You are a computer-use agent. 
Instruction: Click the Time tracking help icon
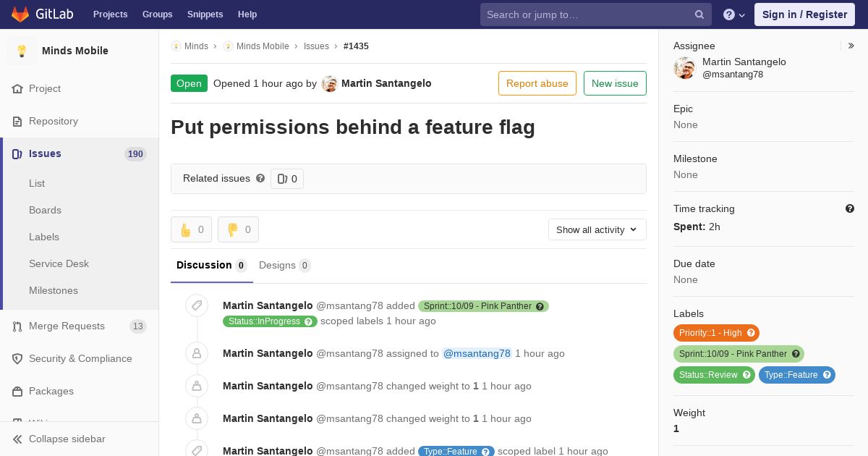[x=850, y=208]
